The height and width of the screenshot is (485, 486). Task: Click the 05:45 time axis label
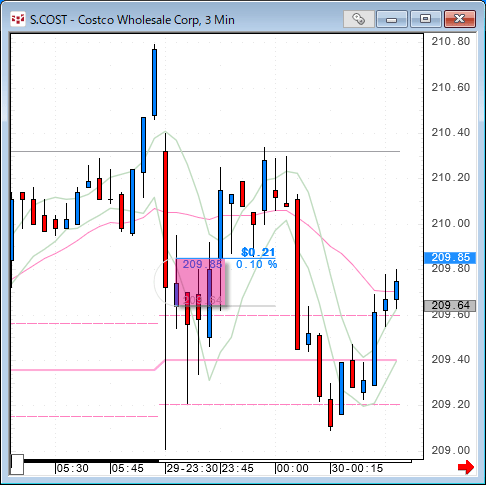click(128, 468)
